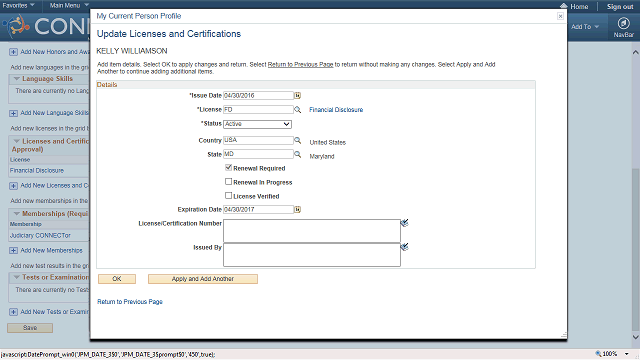Click in the Issued By text area

pyautogui.click(x=312, y=255)
